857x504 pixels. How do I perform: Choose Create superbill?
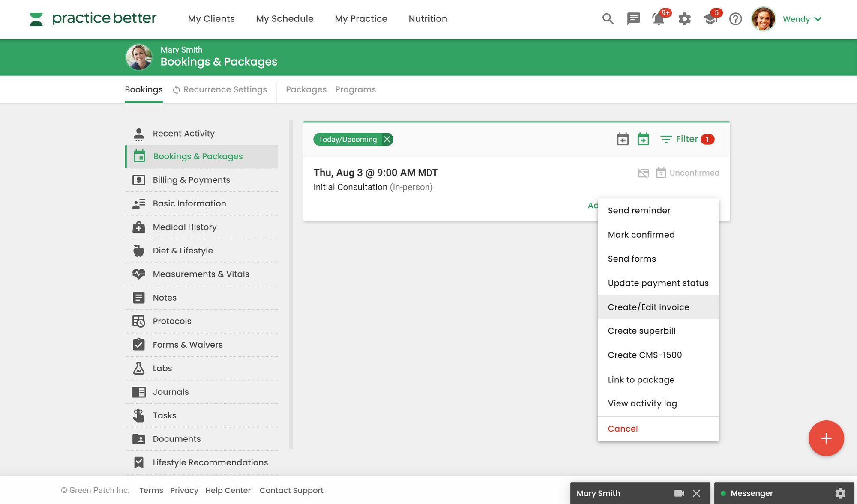coord(658,331)
